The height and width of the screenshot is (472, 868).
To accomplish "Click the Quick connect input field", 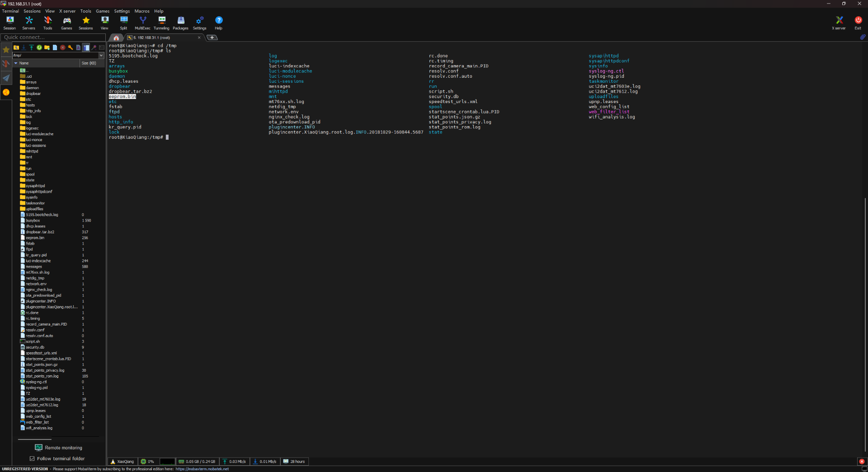I will pyautogui.click(x=53, y=37).
